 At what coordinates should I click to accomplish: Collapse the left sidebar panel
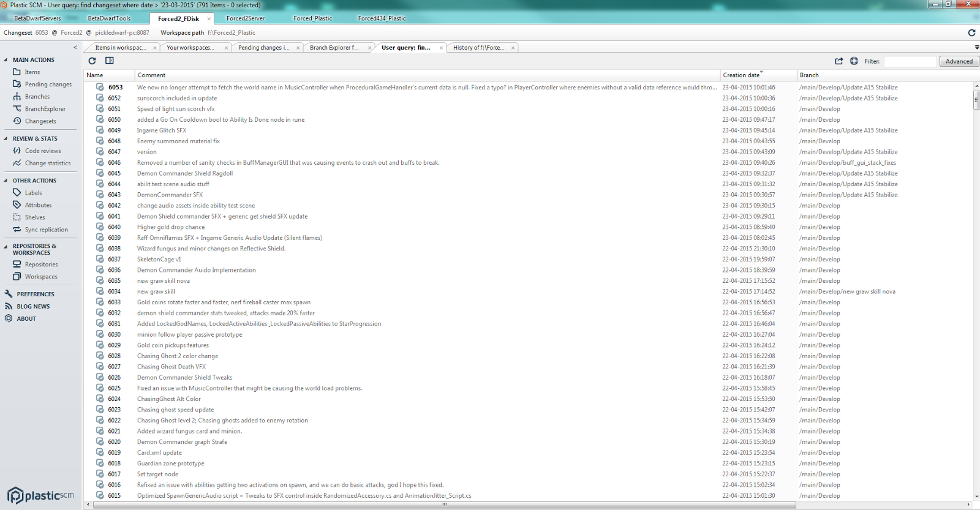tap(75, 47)
